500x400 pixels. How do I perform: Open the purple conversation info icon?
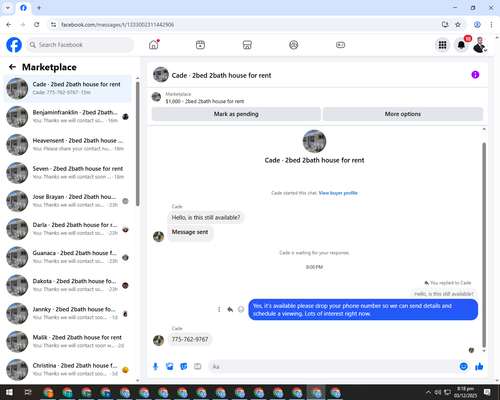point(475,75)
